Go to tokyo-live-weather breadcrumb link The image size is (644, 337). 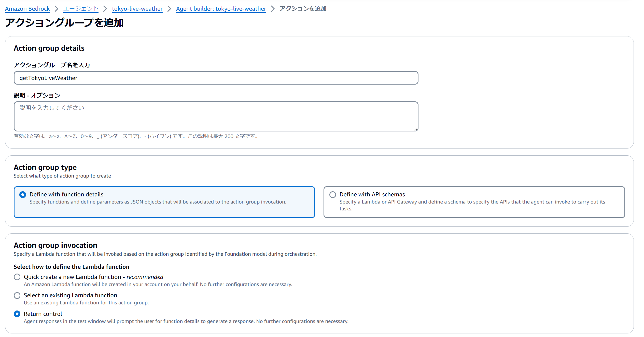137,9
